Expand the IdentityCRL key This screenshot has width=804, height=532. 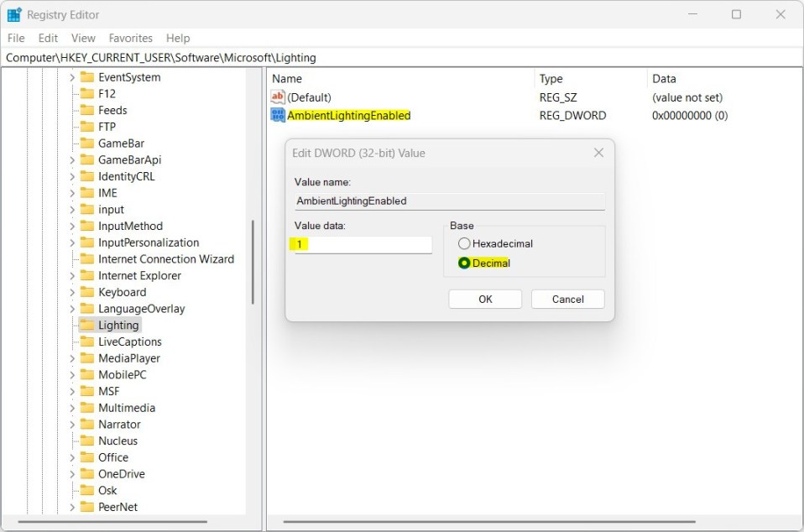click(x=72, y=176)
